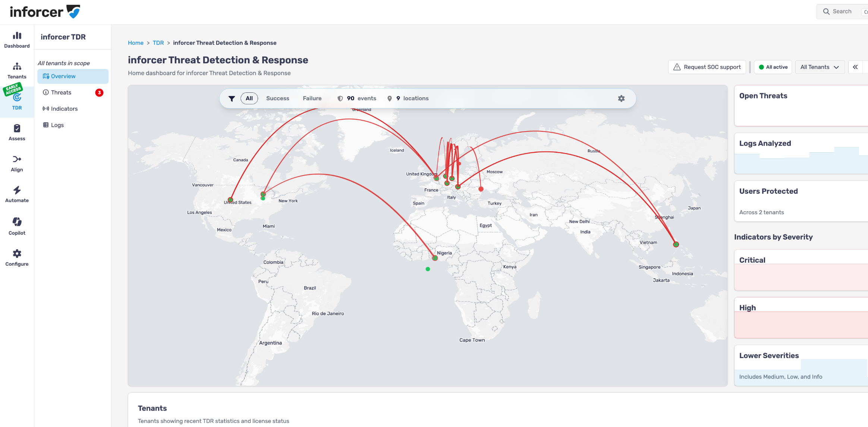The height and width of the screenshot is (427, 868).
Task: Click the Cape Town map label
Action: coord(472,340)
